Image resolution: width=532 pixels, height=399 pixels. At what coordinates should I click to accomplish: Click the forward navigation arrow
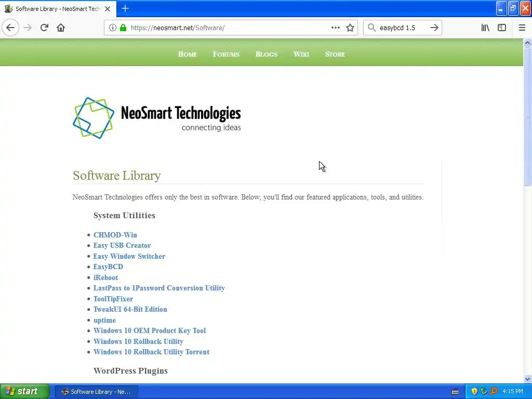pyautogui.click(x=28, y=28)
